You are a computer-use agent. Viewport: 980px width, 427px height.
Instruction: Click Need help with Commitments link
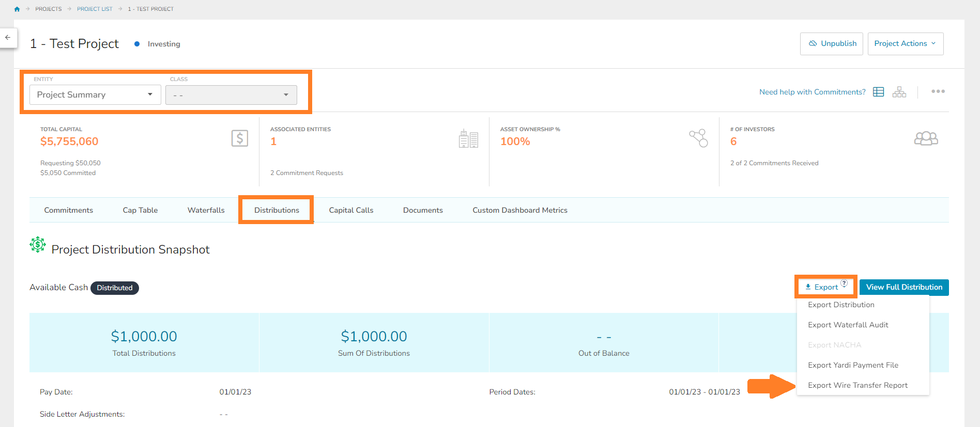812,92
